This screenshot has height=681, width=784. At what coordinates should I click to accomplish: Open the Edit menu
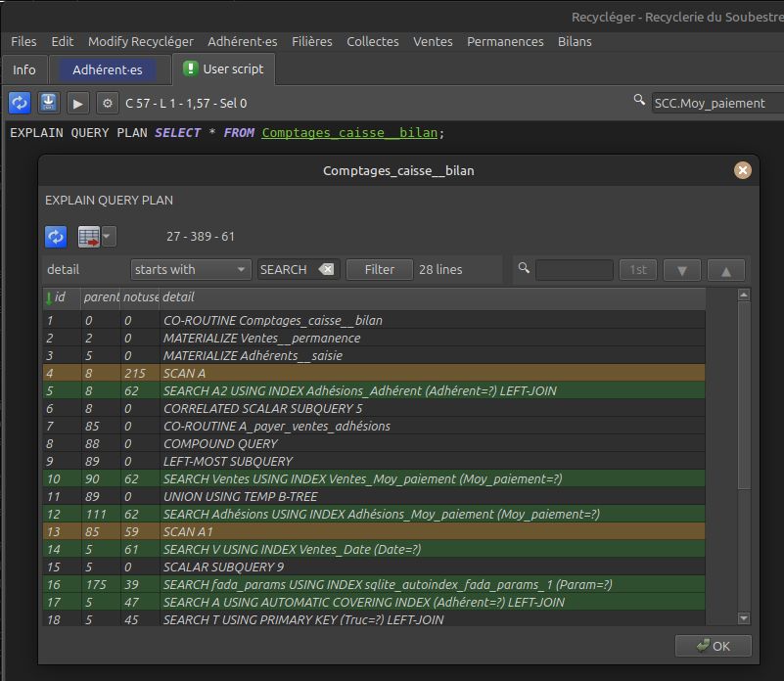click(x=63, y=41)
